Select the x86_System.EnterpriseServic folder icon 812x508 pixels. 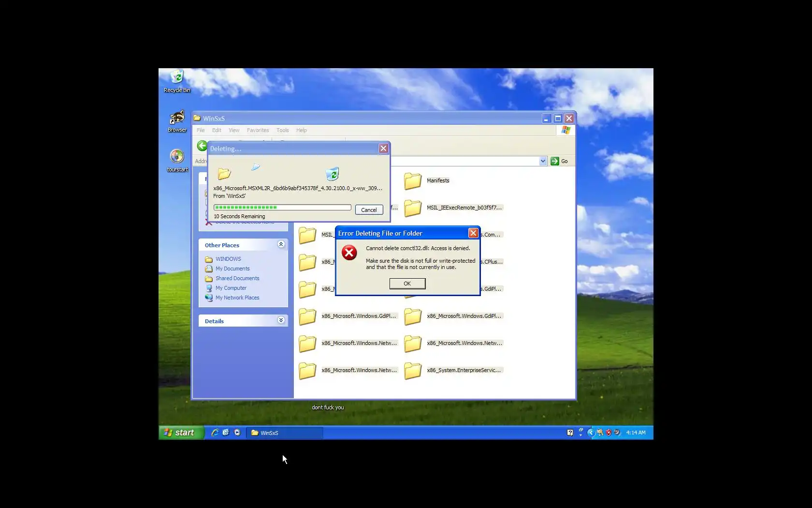413,371
